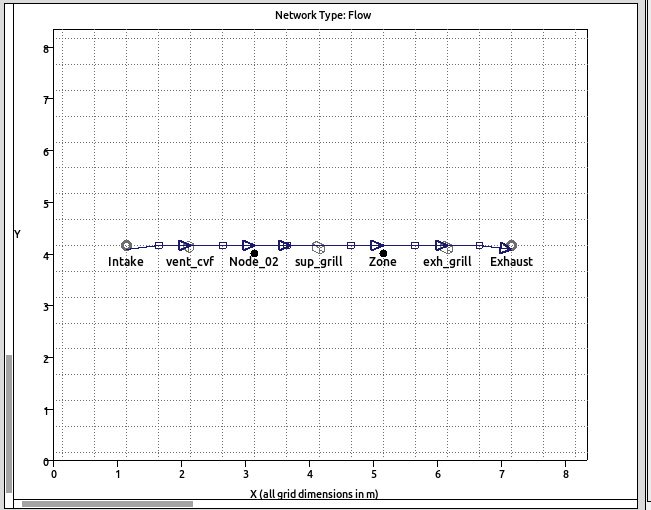
Task: Select the Node_02 black dot node
Action: click(255, 253)
